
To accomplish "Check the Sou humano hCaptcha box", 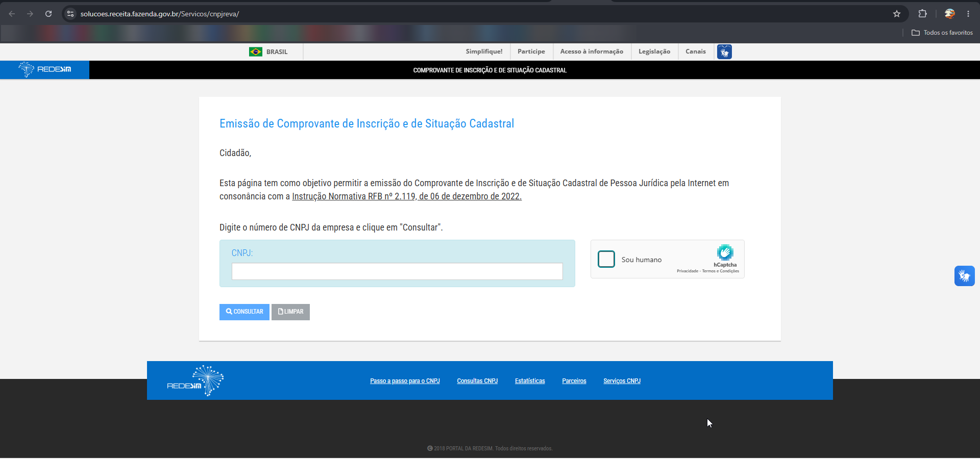I will coord(606,259).
